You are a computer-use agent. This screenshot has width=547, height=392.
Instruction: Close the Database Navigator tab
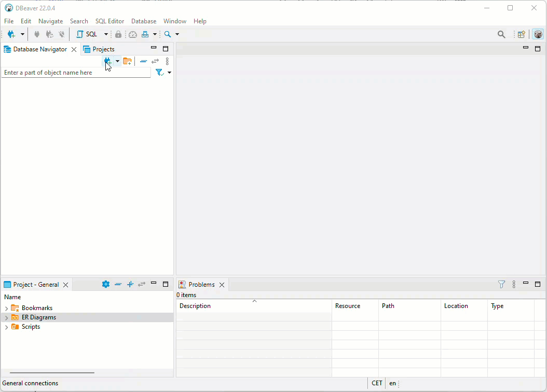click(x=74, y=49)
